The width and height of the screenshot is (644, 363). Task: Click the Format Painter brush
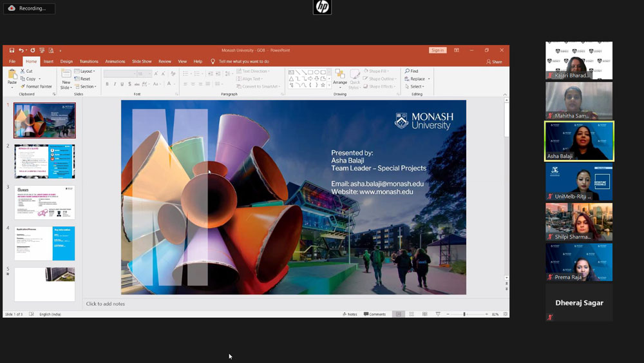coord(23,86)
